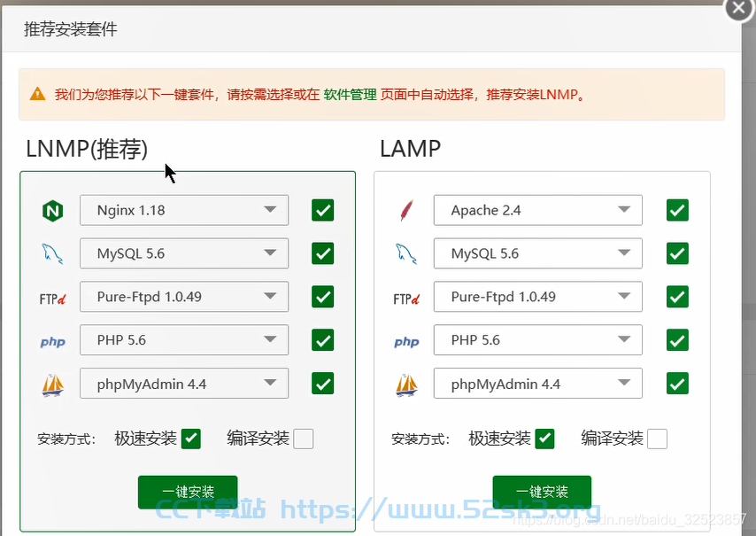Image resolution: width=756 pixels, height=536 pixels.
Task: Open LAMP Pure-Ftpd 1.0.49 dropdown
Action: [x=538, y=297]
